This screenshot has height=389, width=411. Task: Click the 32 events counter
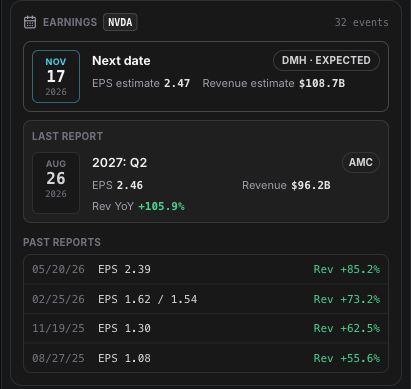tap(362, 22)
